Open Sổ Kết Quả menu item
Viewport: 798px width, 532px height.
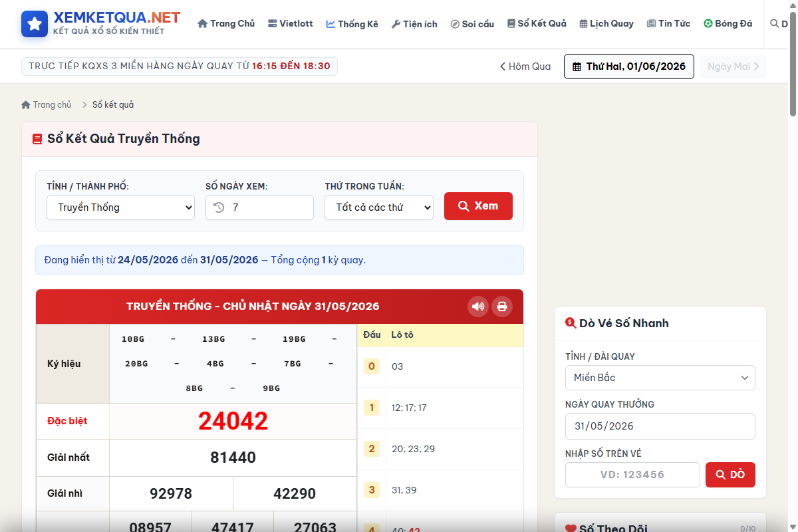tap(537, 24)
